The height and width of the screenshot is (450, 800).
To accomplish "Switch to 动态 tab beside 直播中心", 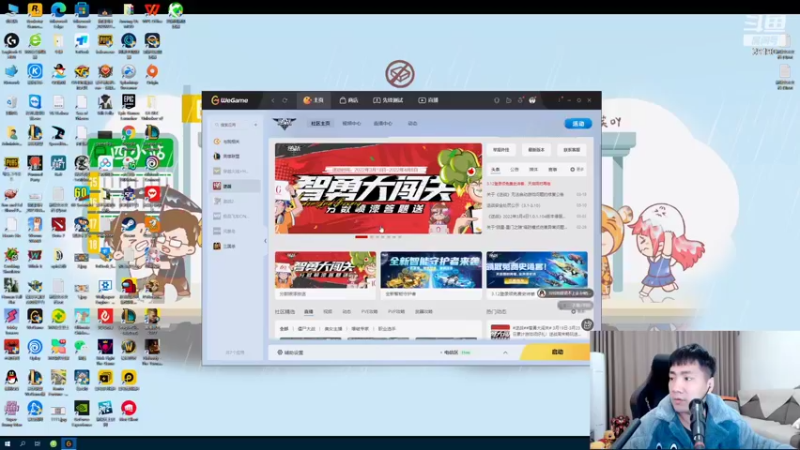I will 412,123.
